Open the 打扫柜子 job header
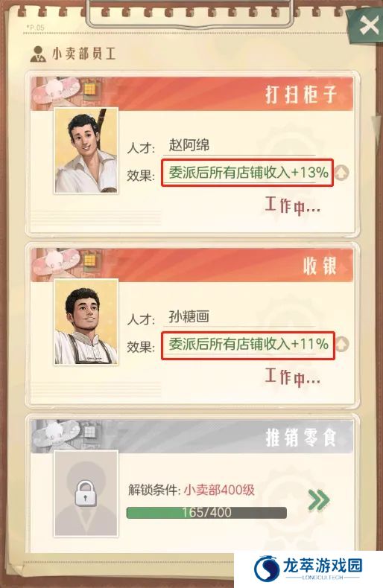Screen dimensions: 383x588 pos(192,93)
